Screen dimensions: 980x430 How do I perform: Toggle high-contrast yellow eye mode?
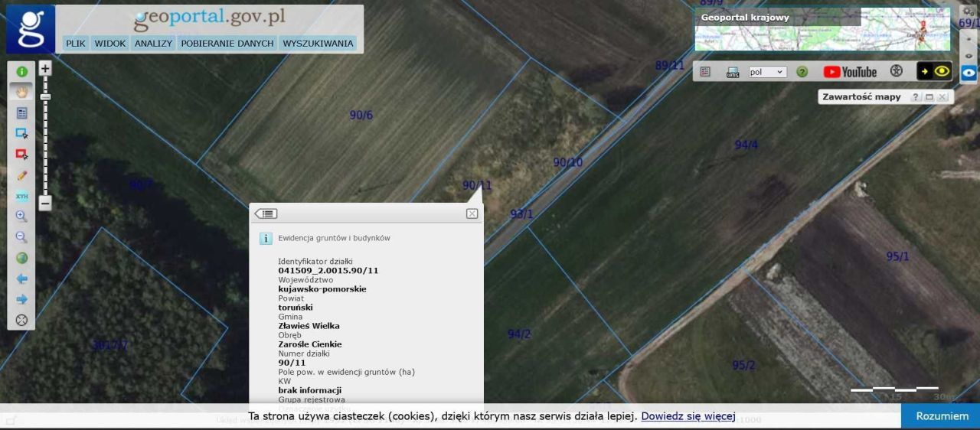(934, 71)
